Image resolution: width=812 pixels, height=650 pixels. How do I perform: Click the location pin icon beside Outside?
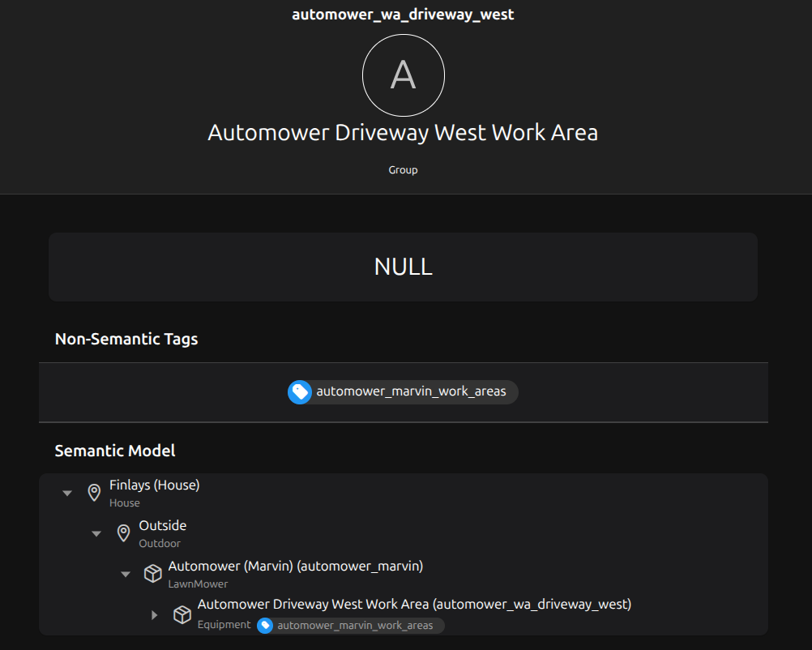pyautogui.click(x=124, y=533)
